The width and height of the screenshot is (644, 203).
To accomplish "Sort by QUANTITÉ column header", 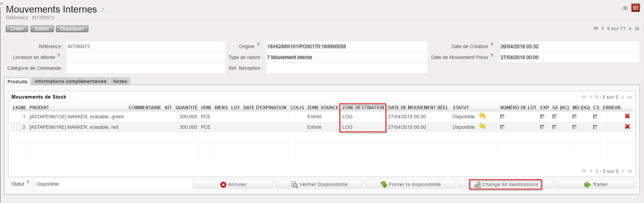I will 186,107.
